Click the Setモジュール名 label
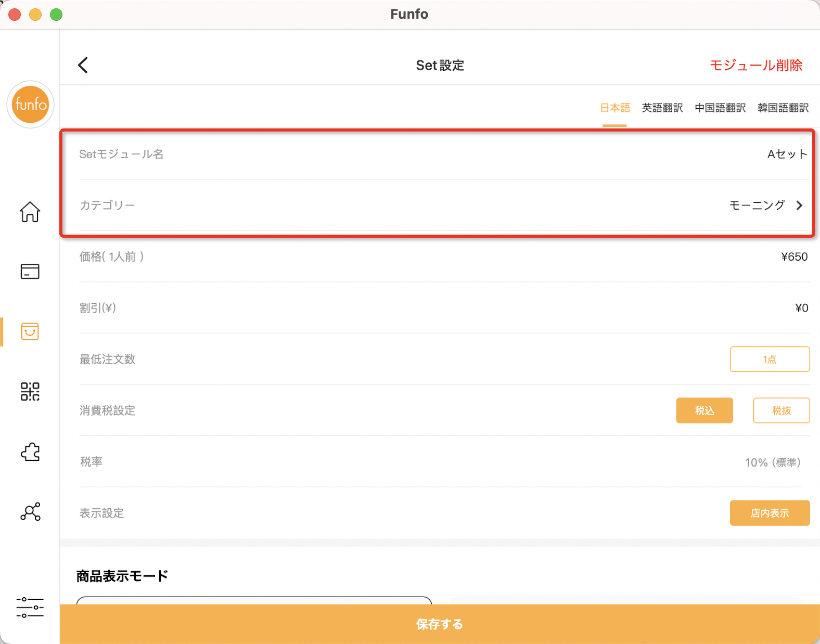Image resolution: width=820 pixels, height=644 pixels. click(x=121, y=154)
